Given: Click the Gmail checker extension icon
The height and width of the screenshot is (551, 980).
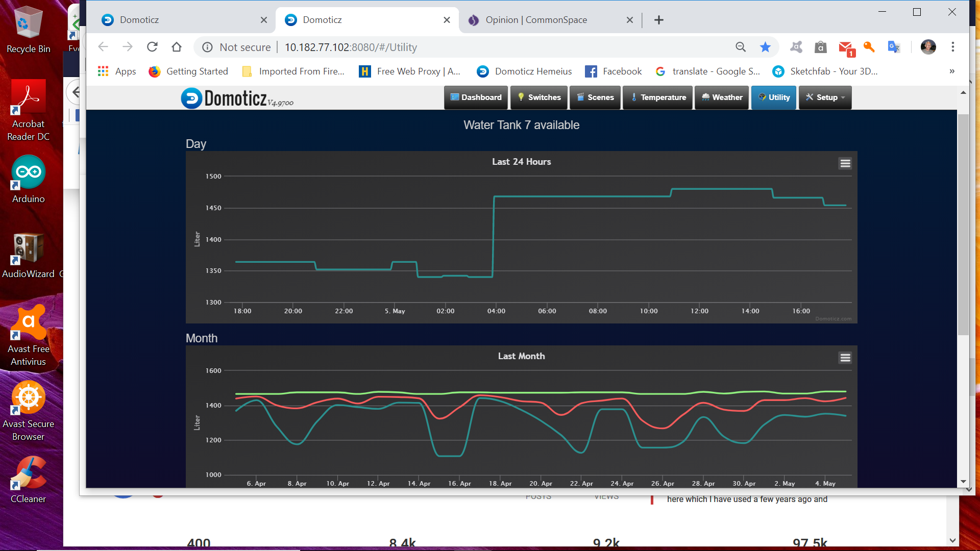Looking at the screenshot, I should [x=845, y=47].
